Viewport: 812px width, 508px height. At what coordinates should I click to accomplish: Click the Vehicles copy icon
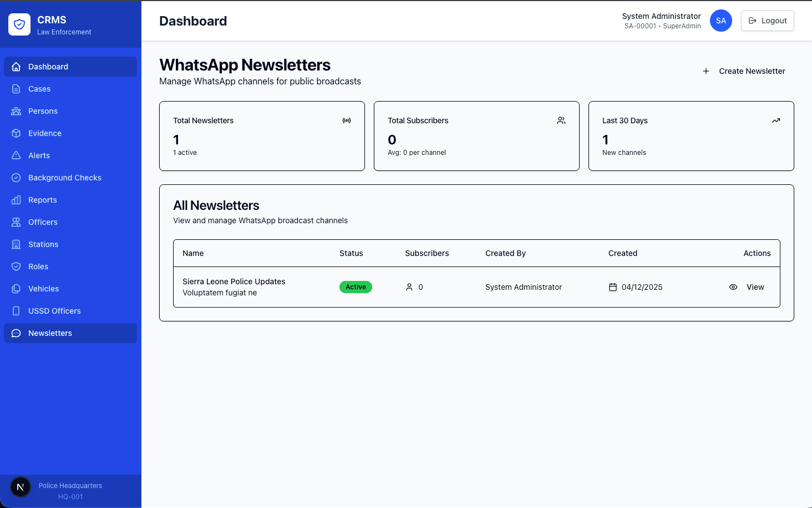pos(16,289)
